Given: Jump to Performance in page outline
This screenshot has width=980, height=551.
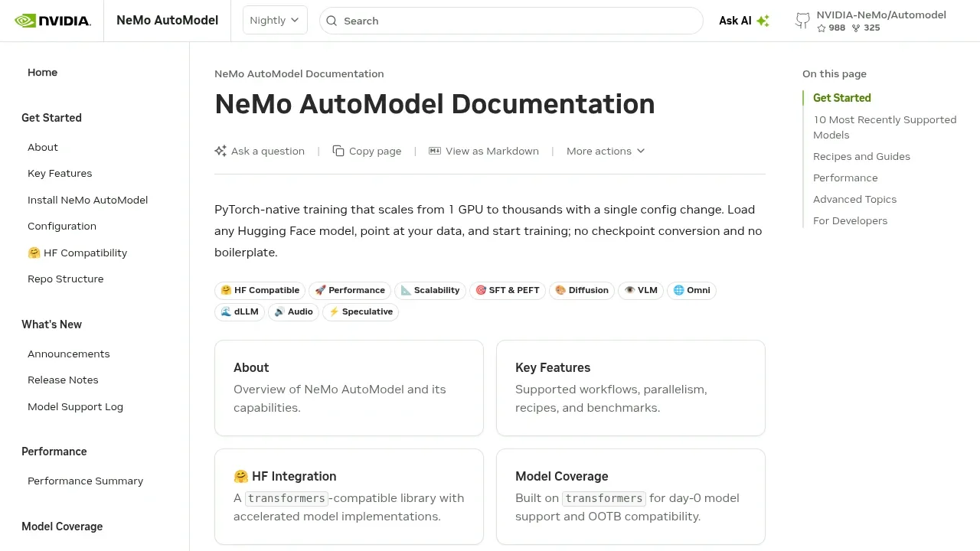Looking at the screenshot, I should [845, 178].
